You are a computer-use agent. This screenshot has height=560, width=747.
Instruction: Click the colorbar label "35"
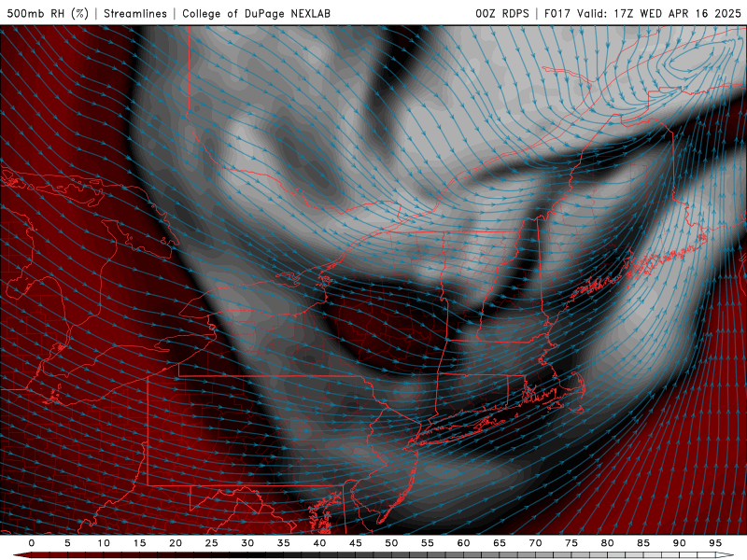click(284, 543)
